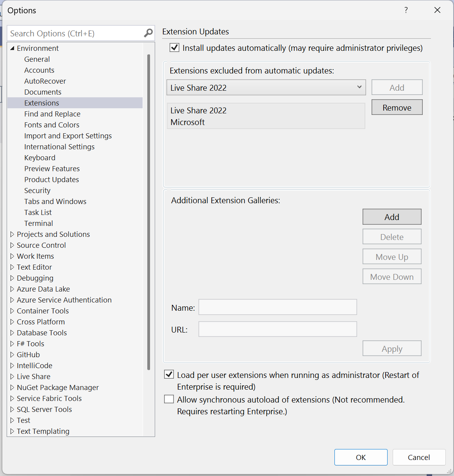Enable Allow synchronous autoload of extensions
This screenshot has height=476, width=454.
tap(169, 399)
